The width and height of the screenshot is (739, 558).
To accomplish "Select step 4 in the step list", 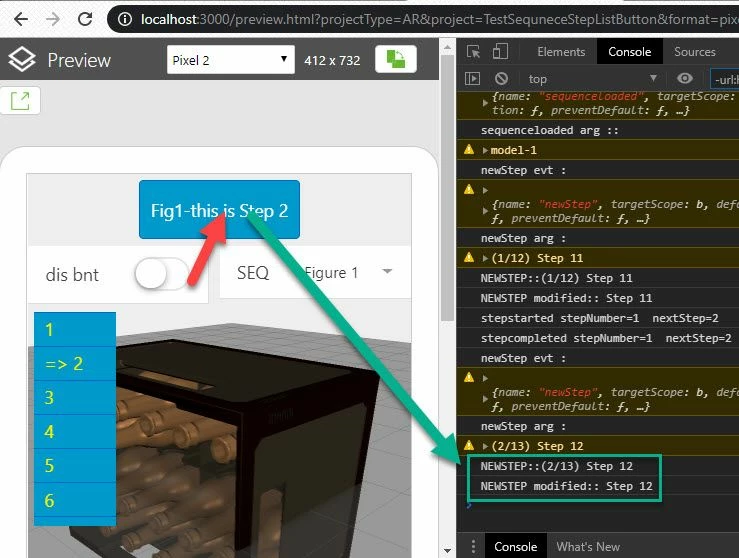I will click(x=75, y=432).
